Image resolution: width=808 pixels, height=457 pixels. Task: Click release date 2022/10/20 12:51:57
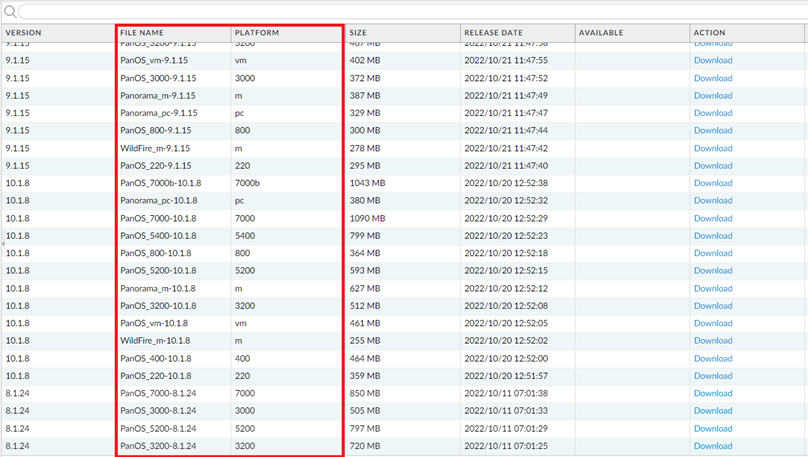click(506, 376)
